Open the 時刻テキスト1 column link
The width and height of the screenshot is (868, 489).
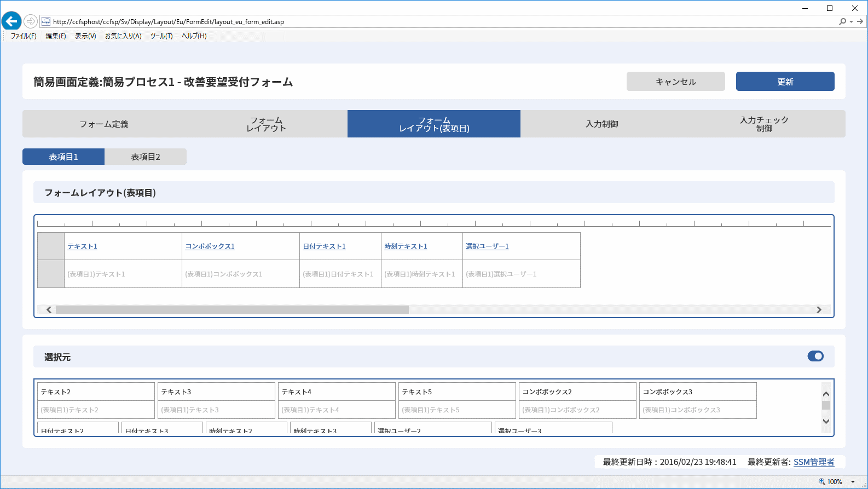[406, 246]
